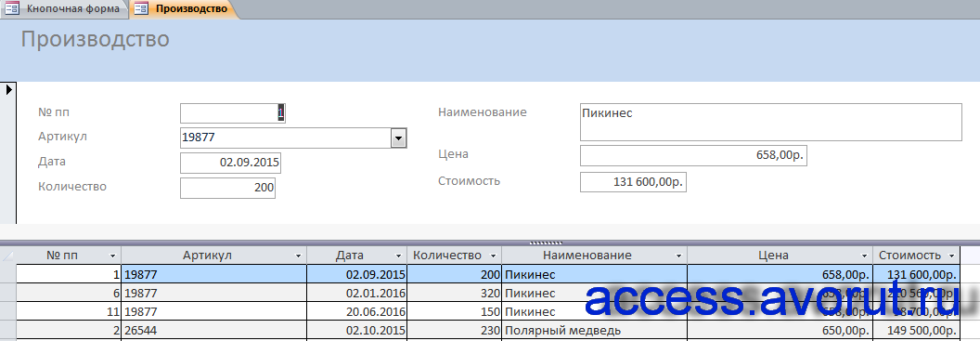The image size is (980, 341).
Task: Click the № пп column header
Action: [x=68, y=256]
